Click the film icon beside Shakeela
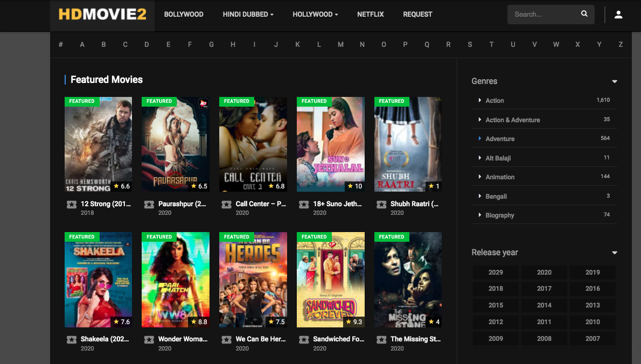 [x=72, y=340]
